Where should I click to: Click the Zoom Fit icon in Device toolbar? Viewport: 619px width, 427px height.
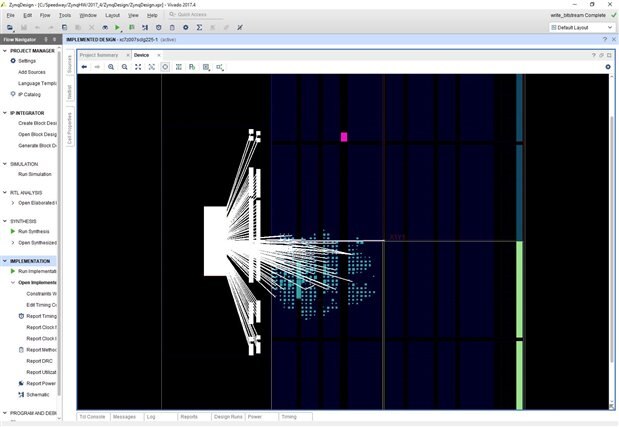(x=138, y=67)
